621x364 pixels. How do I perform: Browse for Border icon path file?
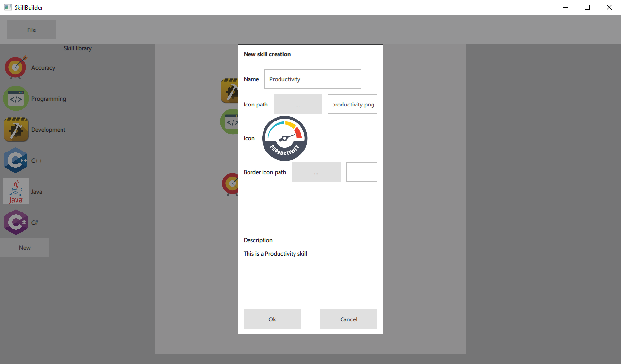click(316, 172)
